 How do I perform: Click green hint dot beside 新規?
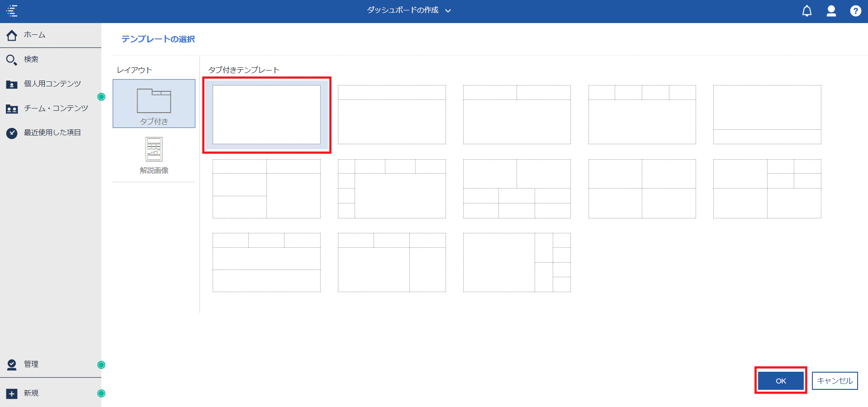pos(101,393)
